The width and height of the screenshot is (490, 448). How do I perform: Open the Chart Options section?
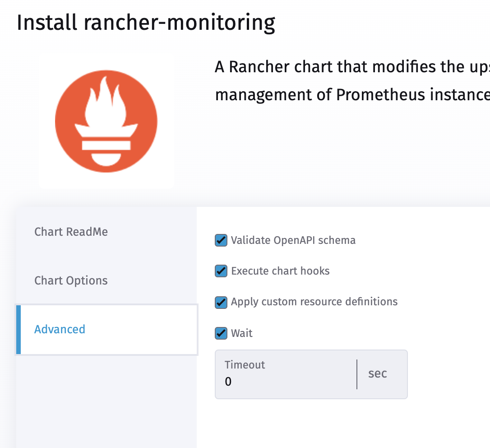(71, 280)
